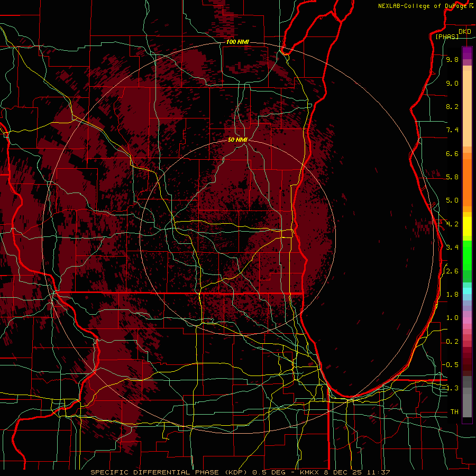
Task: Pick the bright green segment of the color bar
Action: pyautogui.click(x=467, y=255)
